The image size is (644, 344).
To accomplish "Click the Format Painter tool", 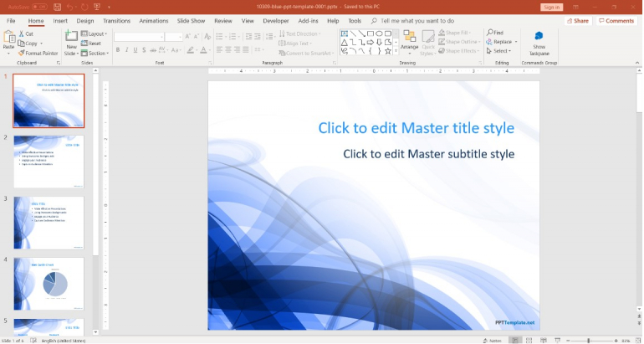I will [38, 53].
